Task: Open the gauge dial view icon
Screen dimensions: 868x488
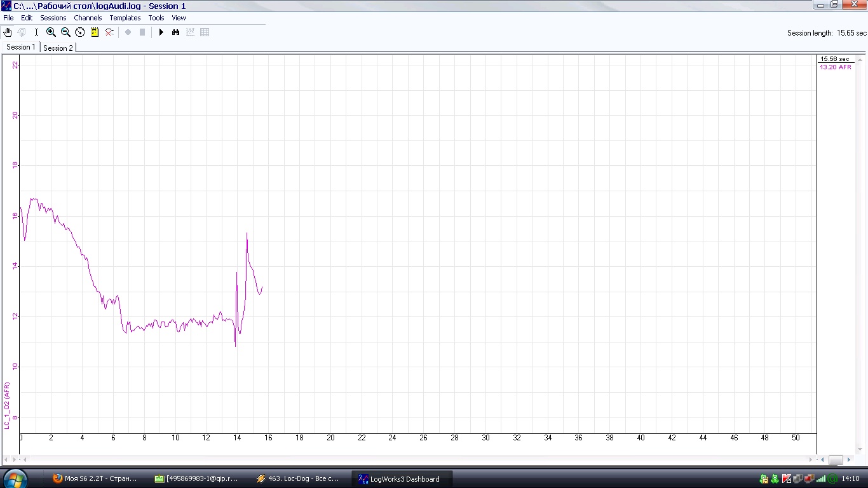Action: [80, 32]
